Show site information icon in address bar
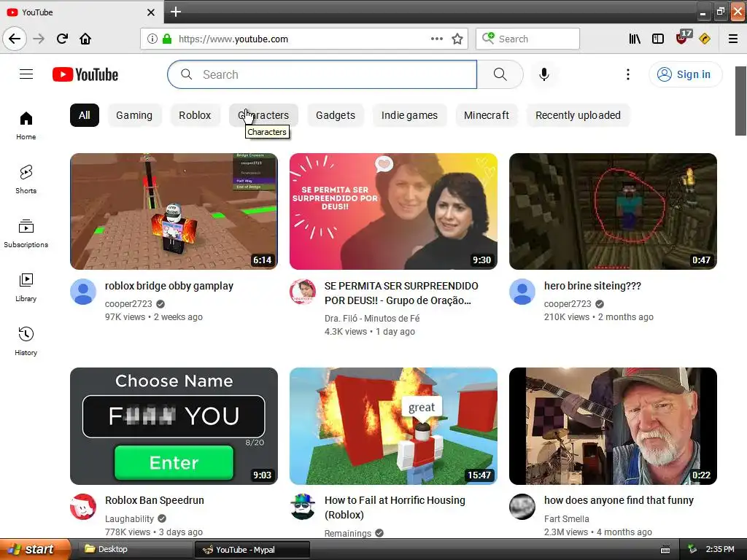The height and width of the screenshot is (560, 747). [x=152, y=39]
